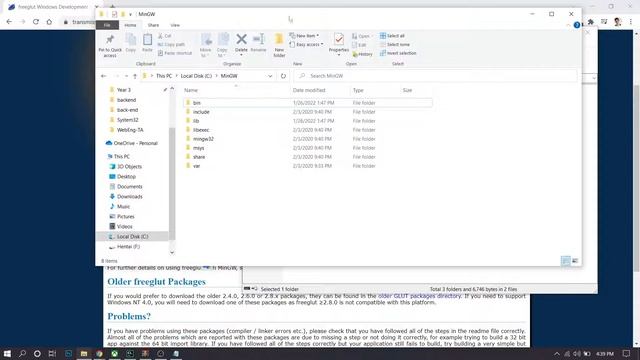
Task: Open Properties from the ribbon
Action: click(x=339, y=43)
